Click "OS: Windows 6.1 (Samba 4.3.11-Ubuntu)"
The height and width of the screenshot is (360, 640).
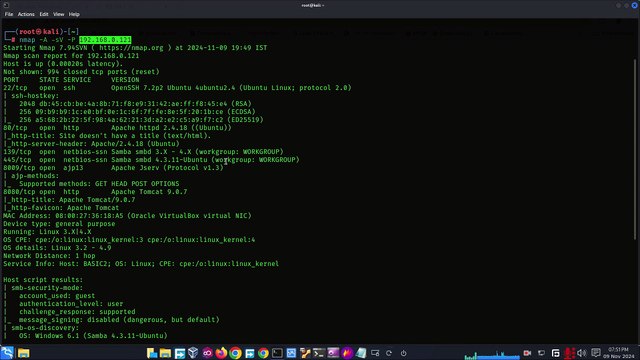coord(93,336)
